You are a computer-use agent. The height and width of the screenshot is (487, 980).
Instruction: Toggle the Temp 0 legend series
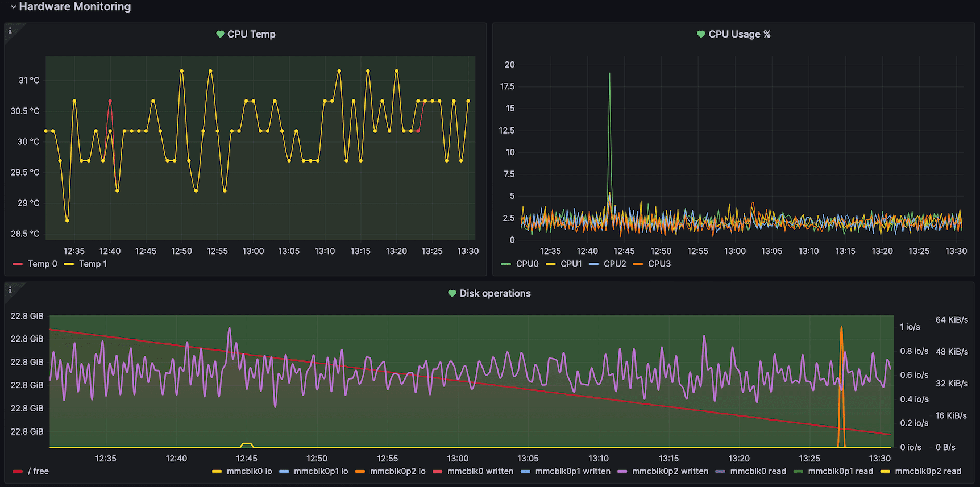[x=43, y=264]
